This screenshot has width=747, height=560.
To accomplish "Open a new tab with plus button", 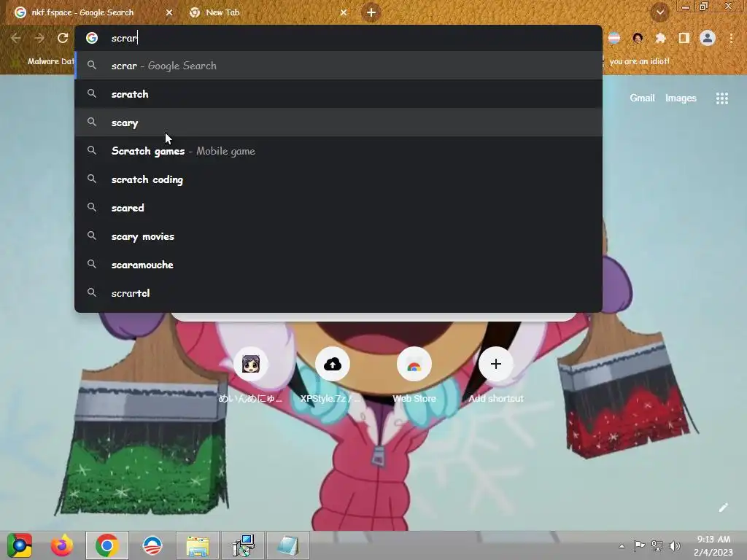I will click(371, 12).
